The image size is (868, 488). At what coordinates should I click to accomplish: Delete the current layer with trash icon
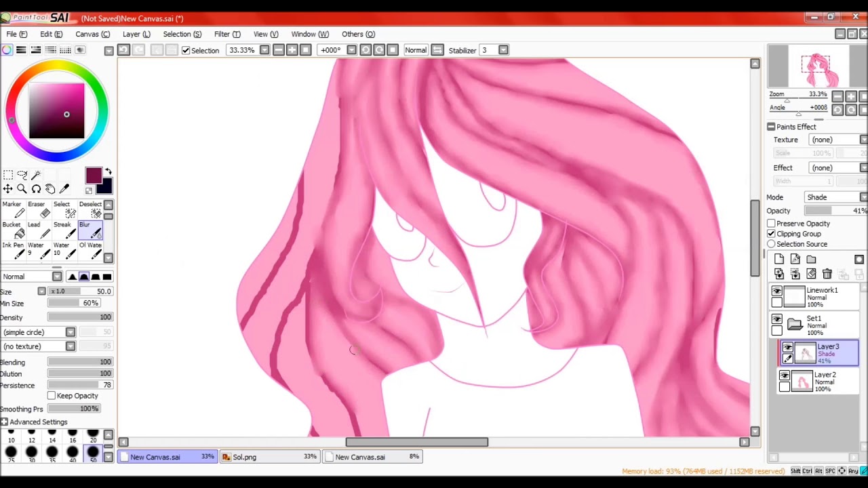(827, 274)
